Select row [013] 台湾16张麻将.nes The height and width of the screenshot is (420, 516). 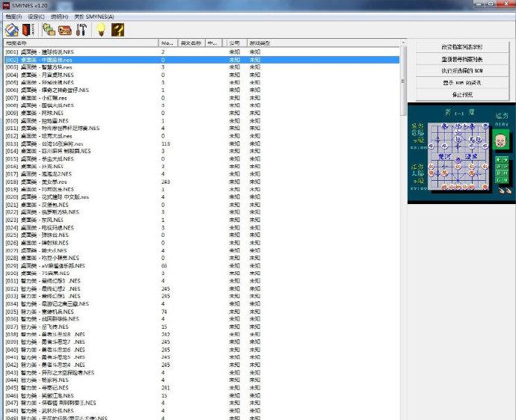click(202, 143)
